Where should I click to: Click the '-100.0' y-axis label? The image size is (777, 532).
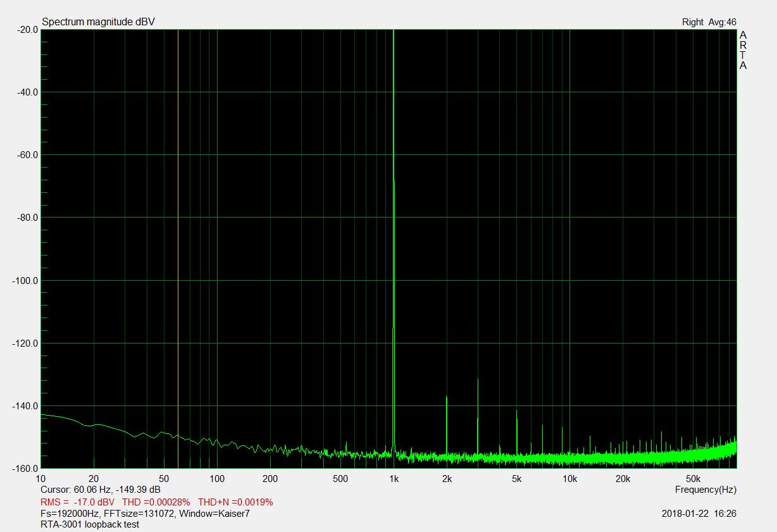click(x=25, y=281)
